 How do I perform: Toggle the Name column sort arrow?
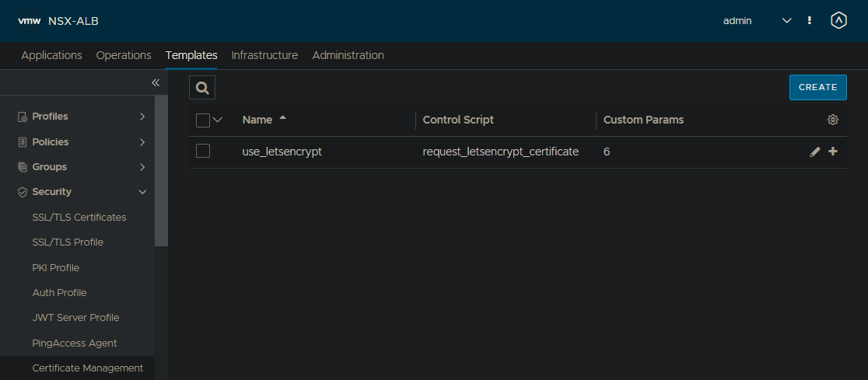tap(283, 118)
